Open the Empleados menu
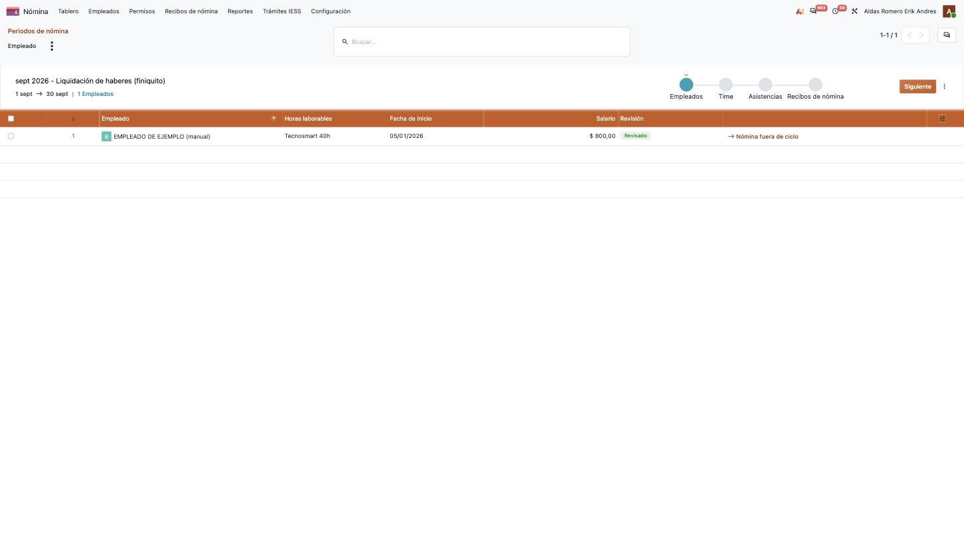 point(104,11)
